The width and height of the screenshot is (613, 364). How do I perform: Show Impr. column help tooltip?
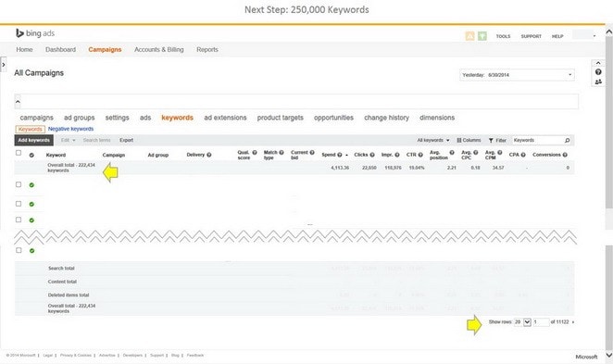pyautogui.click(x=397, y=155)
